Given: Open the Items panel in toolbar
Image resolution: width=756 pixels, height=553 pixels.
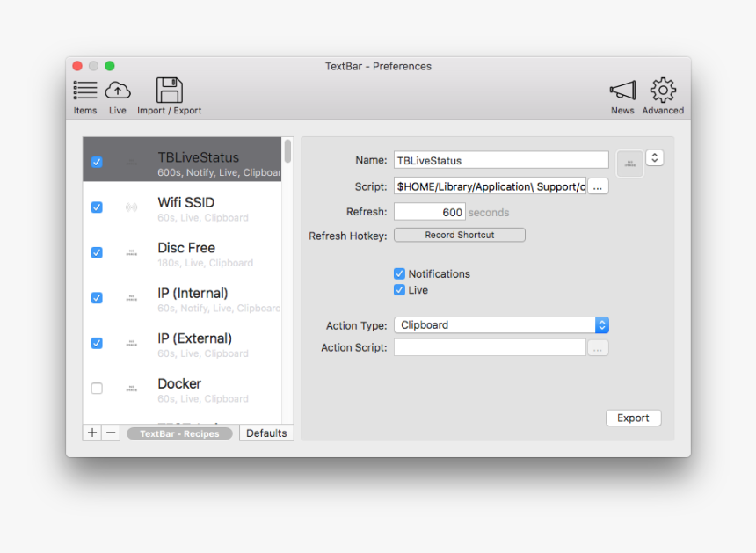Looking at the screenshot, I should 84,92.
